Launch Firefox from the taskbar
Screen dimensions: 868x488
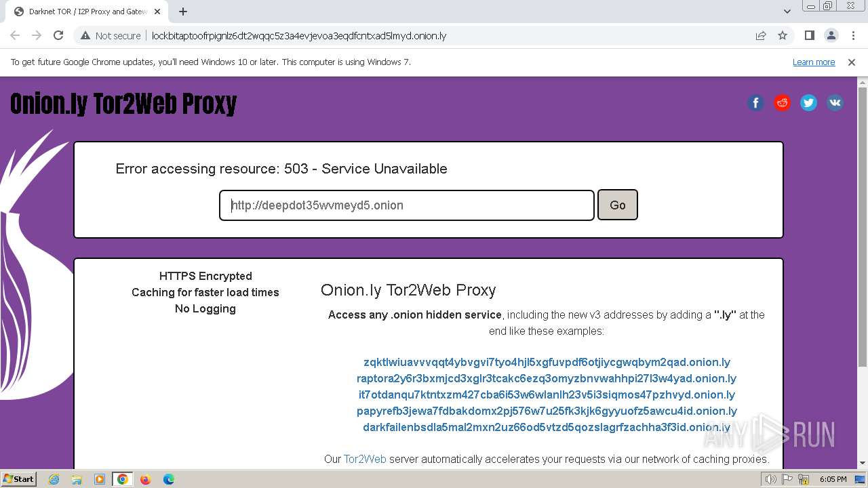point(146,479)
